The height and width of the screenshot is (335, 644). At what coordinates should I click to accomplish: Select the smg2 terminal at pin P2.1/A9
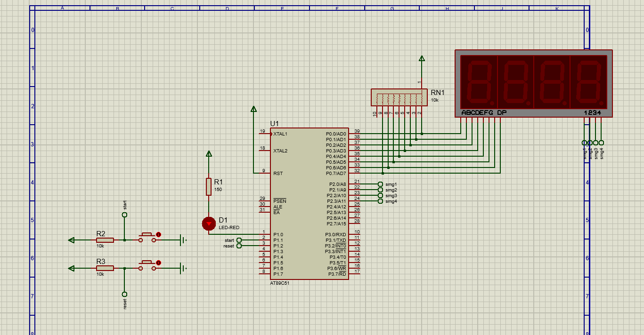click(x=380, y=190)
